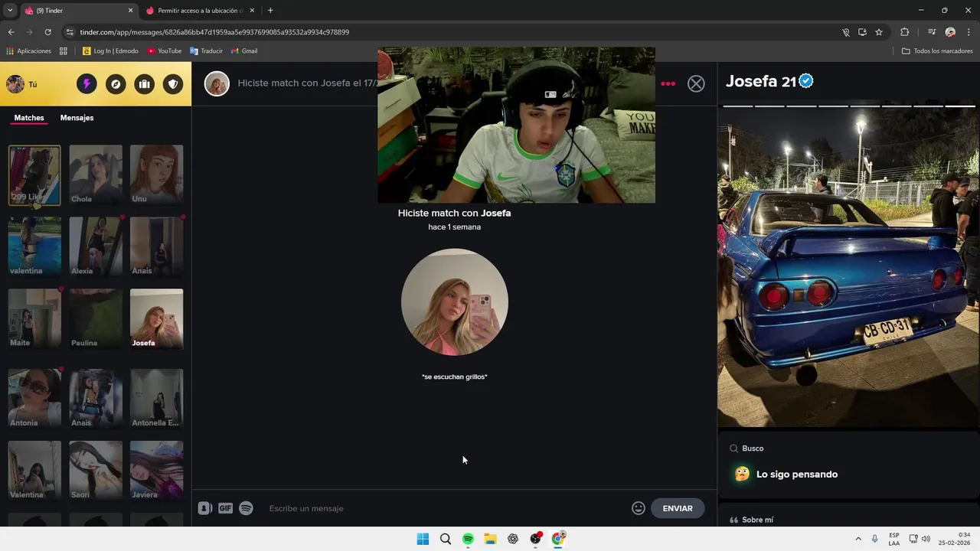The height and width of the screenshot is (551, 980).
Task: Open Spotify from the taskbar
Action: point(468,539)
